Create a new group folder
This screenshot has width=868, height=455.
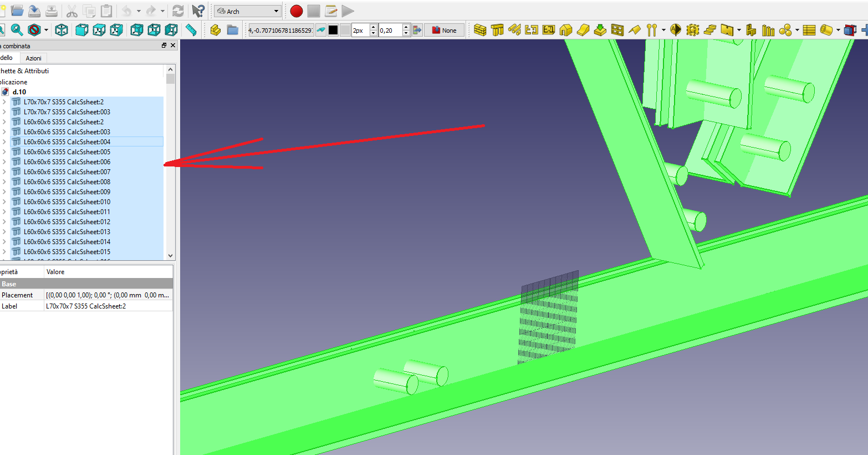tap(233, 30)
